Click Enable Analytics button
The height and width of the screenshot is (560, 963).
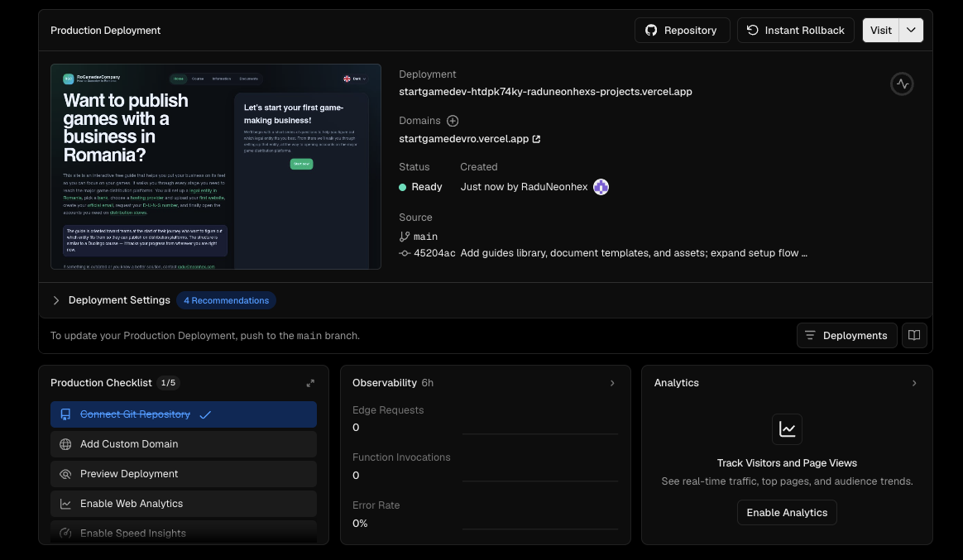click(x=787, y=513)
